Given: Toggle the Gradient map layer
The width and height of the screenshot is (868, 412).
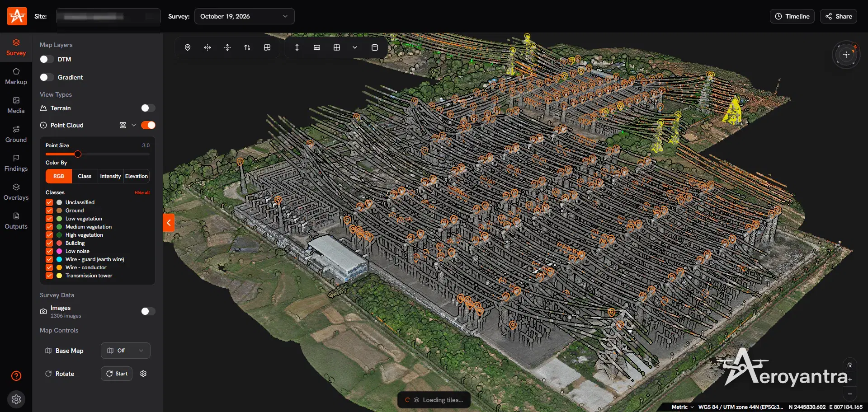Looking at the screenshot, I should tap(47, 77).
